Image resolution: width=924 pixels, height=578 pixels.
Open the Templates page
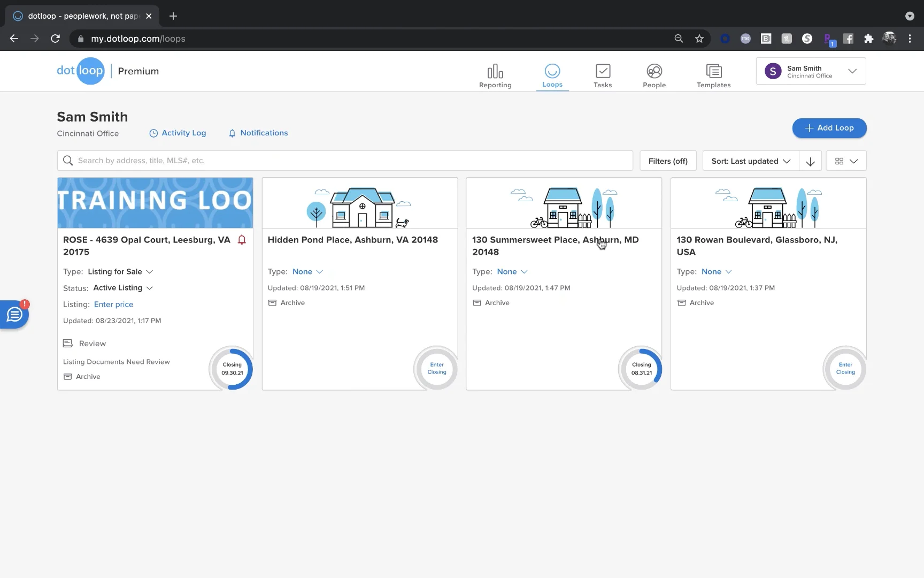[713, 75]
